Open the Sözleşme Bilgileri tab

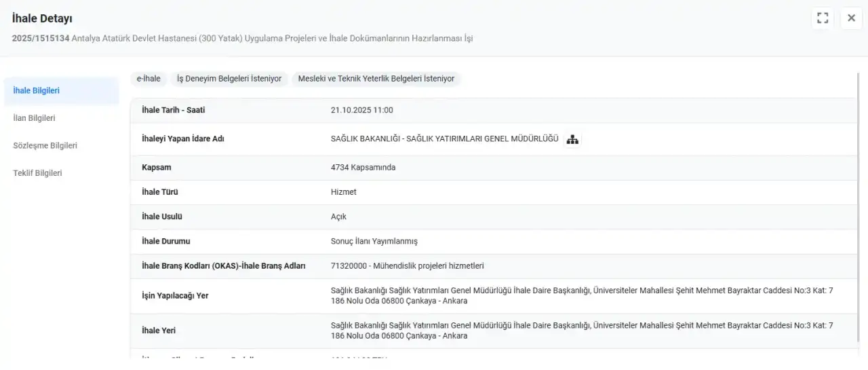pos(45,146)
